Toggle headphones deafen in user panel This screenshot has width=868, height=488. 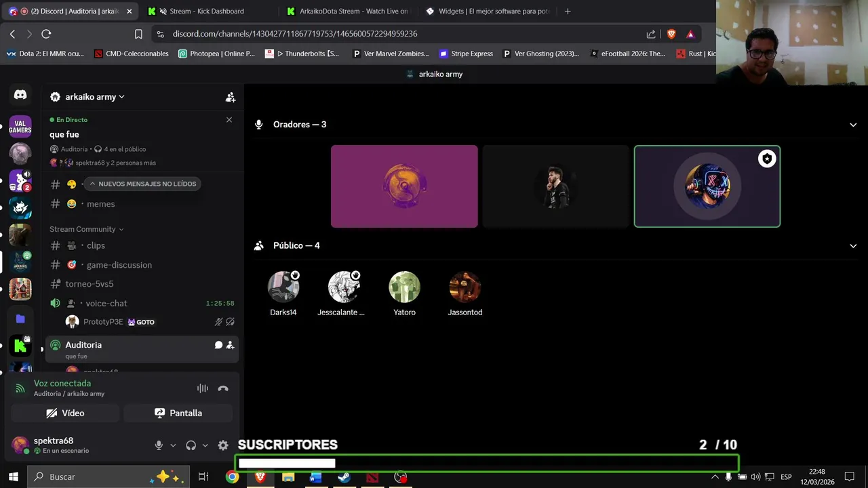191,445
